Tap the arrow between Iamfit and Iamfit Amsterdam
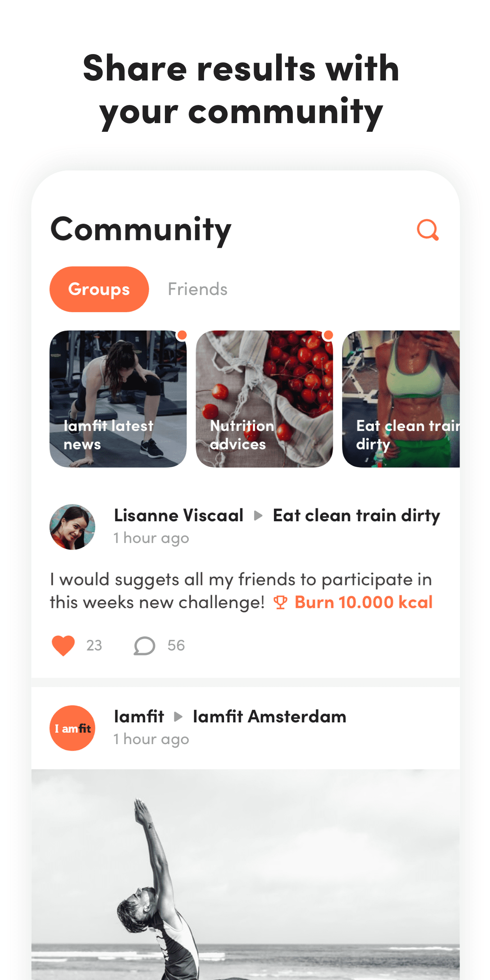The width and height of the screenshot is (490, 980). 178,716
